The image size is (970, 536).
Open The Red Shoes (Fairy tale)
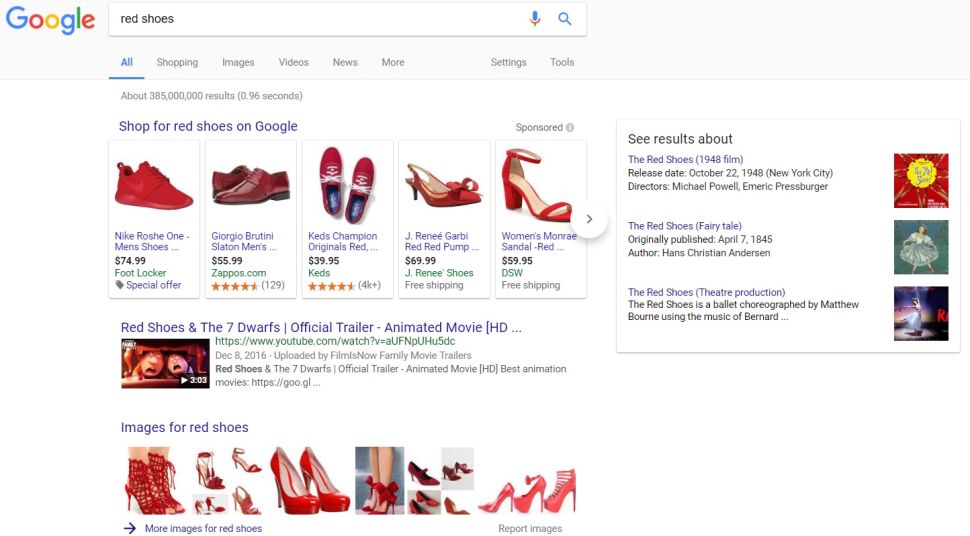point(685,226)
